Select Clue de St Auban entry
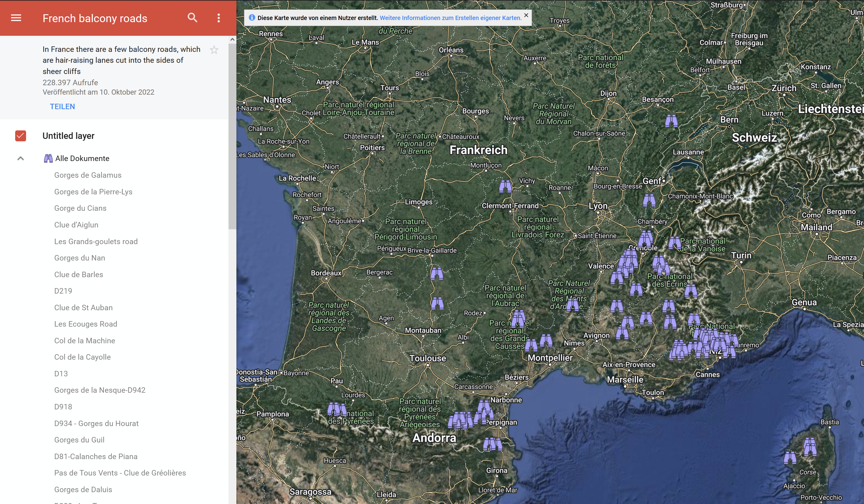Viewport: 864px width, 504px height. 83,308
